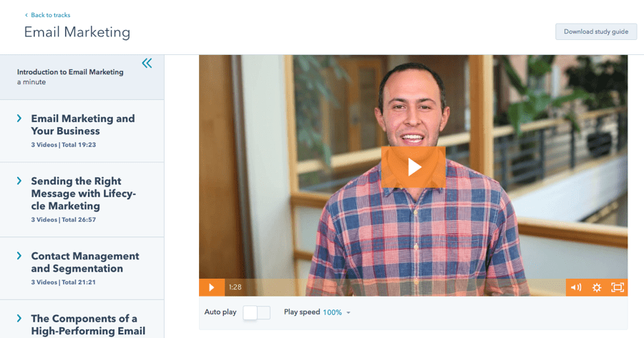This screenshot has width=644, height=338.
Task: Play video using small control bar play icon
Action: (212, 287)
